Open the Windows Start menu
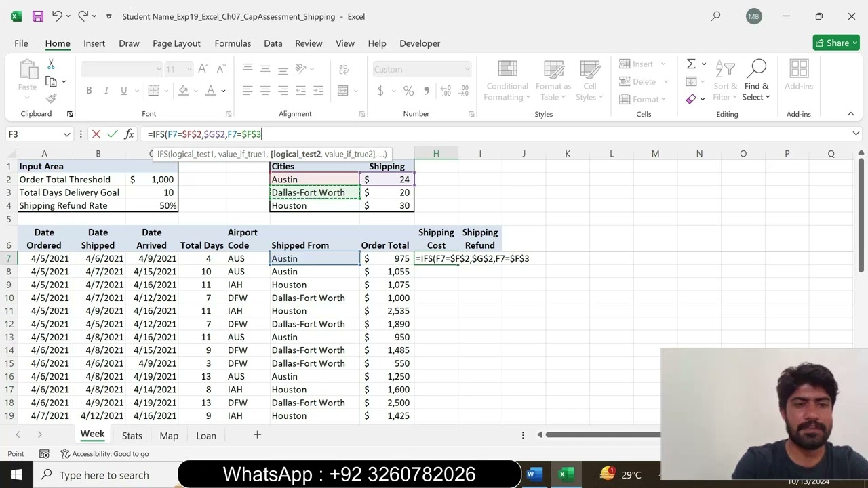Image resolution: width=868 pixels, height=488 pixels. (16, 475)
